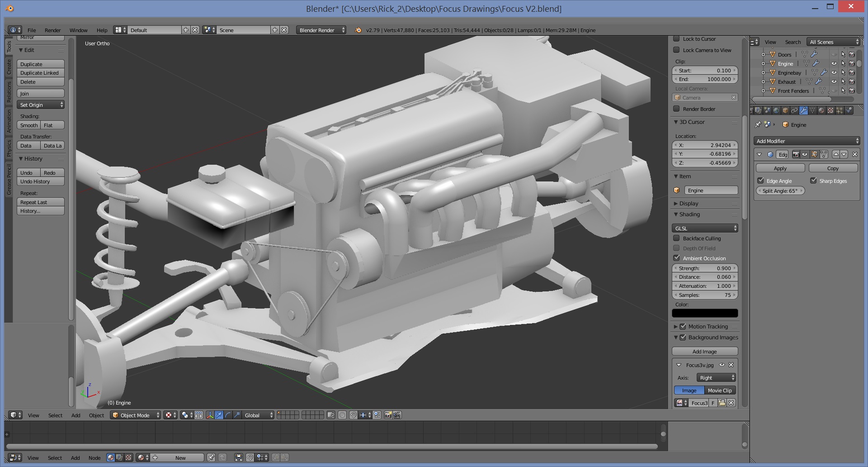
Task: Open the Focus3 image file browser icon
Action: point(722,403)
